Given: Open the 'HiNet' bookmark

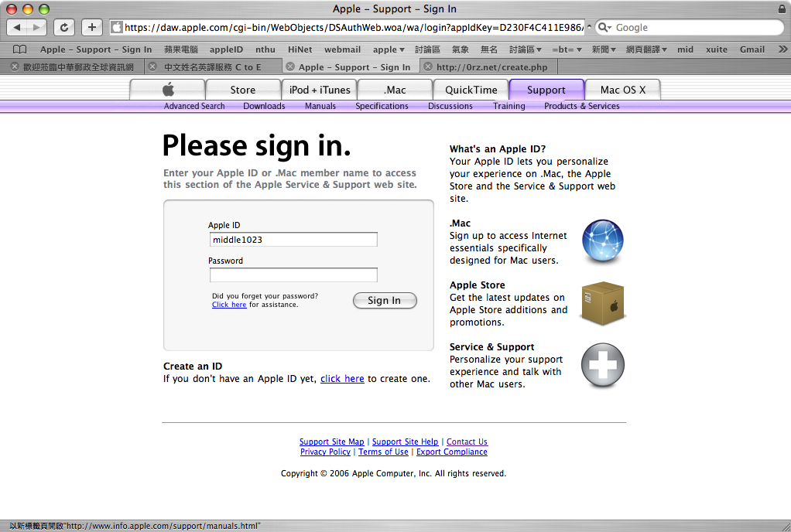Looking at the screenshot, I should 300,49.
